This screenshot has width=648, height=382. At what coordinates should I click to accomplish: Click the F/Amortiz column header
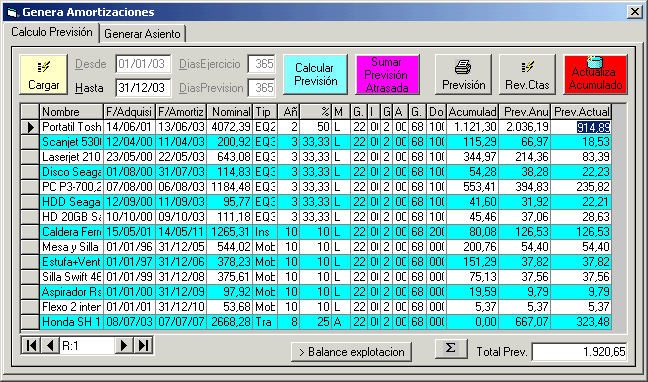[x=181, y=112]
